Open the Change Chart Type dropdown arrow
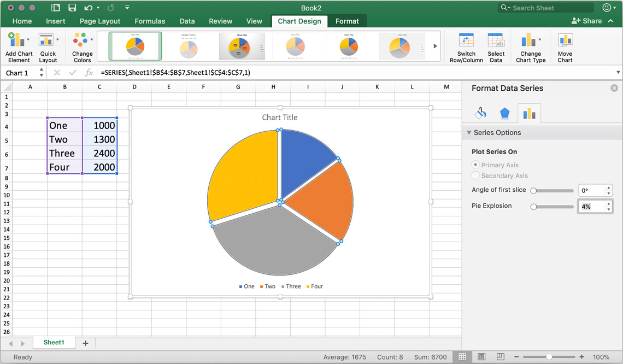The width and height of the screenshot is (623, 364). [539, 39]
